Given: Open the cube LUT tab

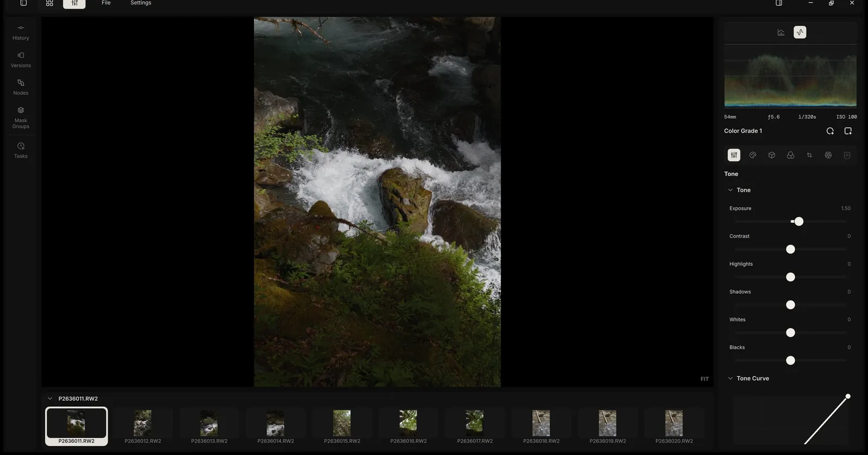Looking at the screenshot, I should [771, 155].
